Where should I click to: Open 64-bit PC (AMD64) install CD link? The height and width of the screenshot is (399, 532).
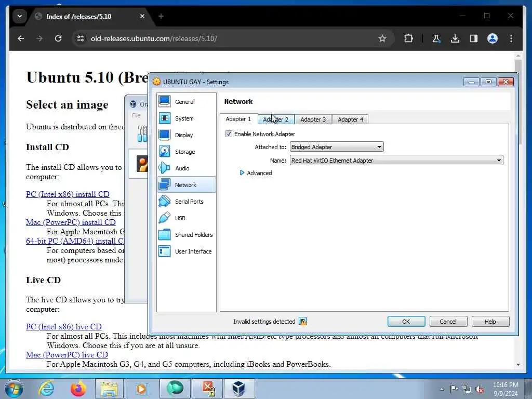click(x=75, y=241)
